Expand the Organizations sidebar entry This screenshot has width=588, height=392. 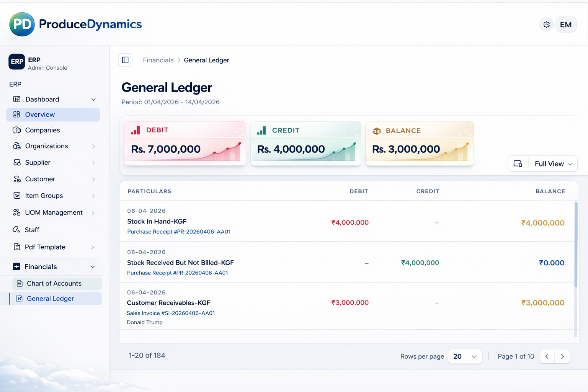tap(93, 146)
